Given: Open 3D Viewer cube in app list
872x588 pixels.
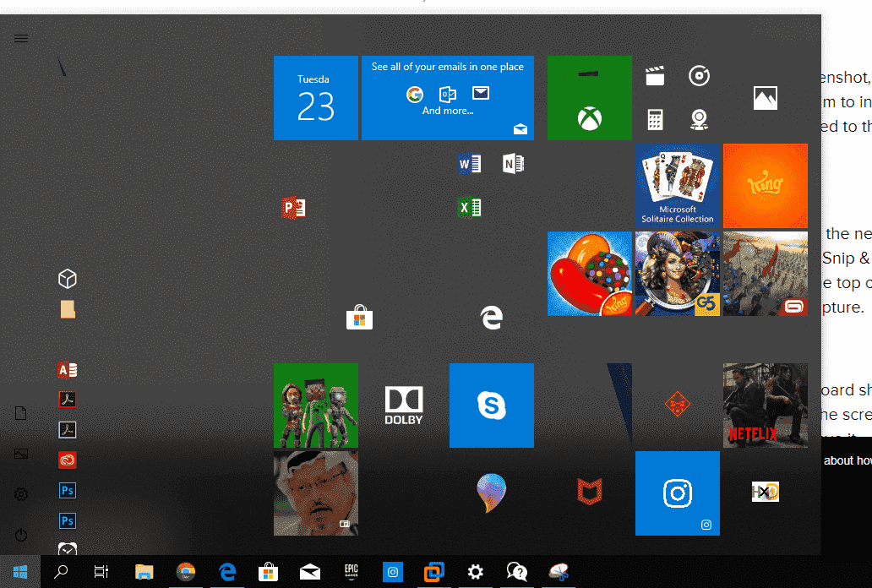Looking at the screenshot, I should pos(68,279).
